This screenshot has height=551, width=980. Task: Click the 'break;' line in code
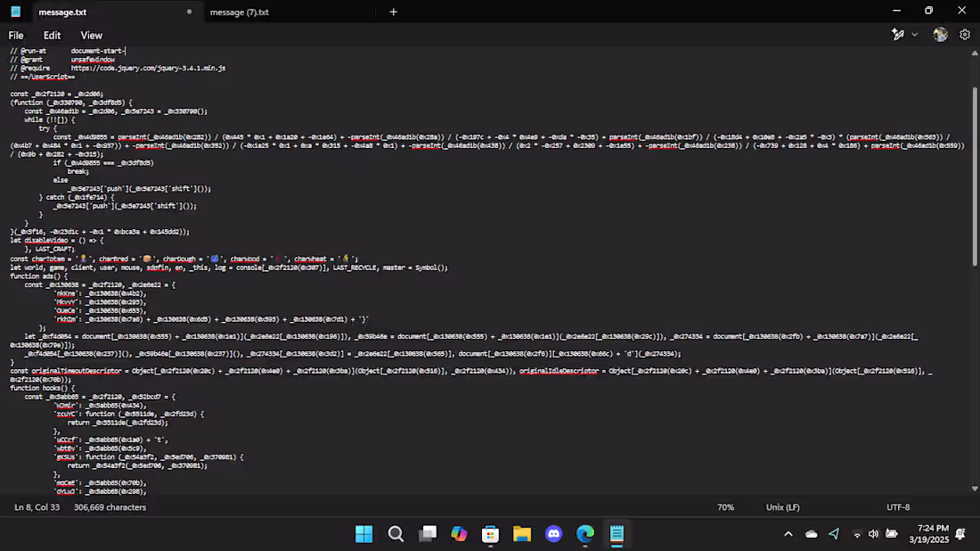coord(78,171)
